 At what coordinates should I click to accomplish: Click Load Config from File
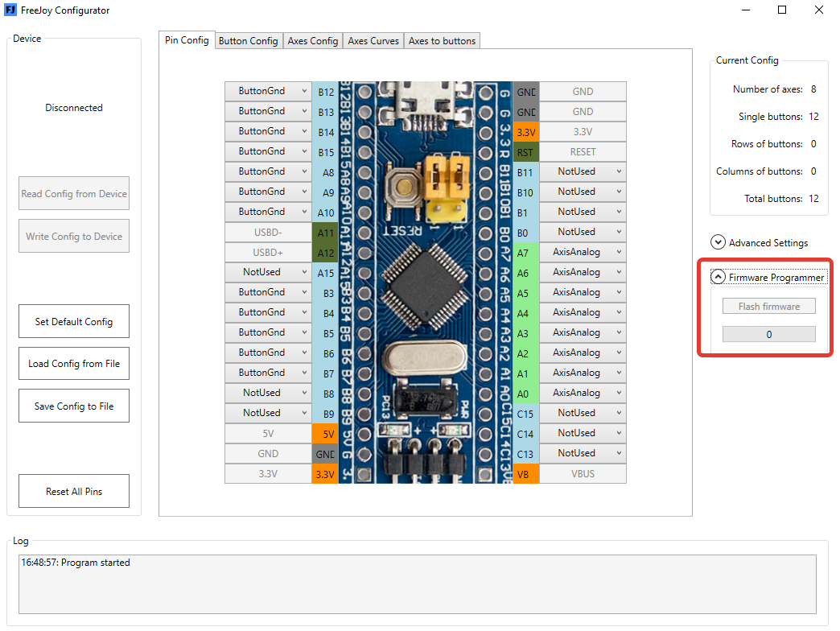74,363
